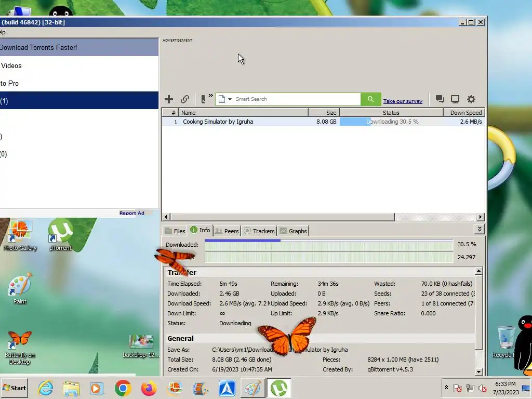Open the Paint desktop shortcut
Screen dimensions: 532x399
coord(20,288)
